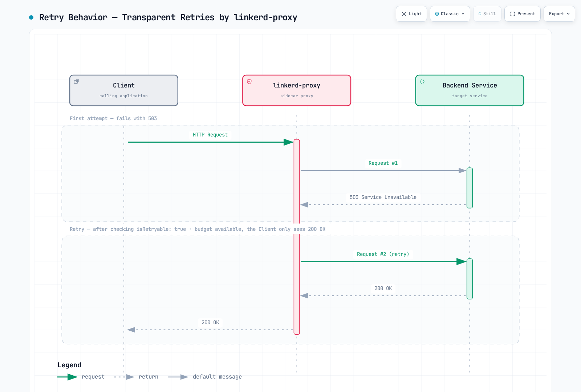
Task: Click the Request #1 message label
Action: pos(383,163)
